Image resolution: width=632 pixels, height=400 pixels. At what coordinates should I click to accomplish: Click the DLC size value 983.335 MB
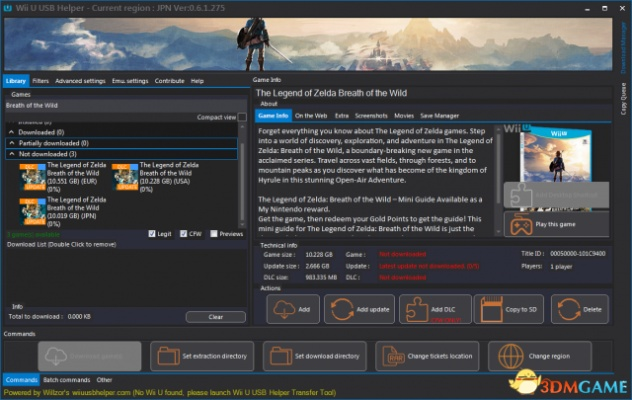(x=321, y=277)
